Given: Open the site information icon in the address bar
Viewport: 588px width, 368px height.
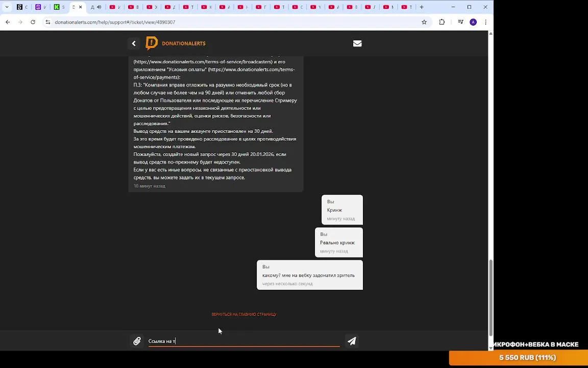Looking at the screenshot, I should click(x=47, y=22).
